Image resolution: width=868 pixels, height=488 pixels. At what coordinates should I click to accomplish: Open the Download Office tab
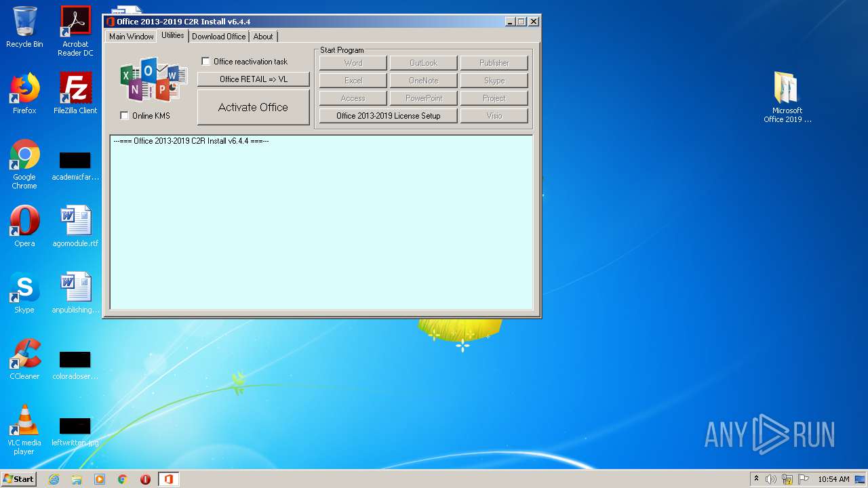pos(219,37)
